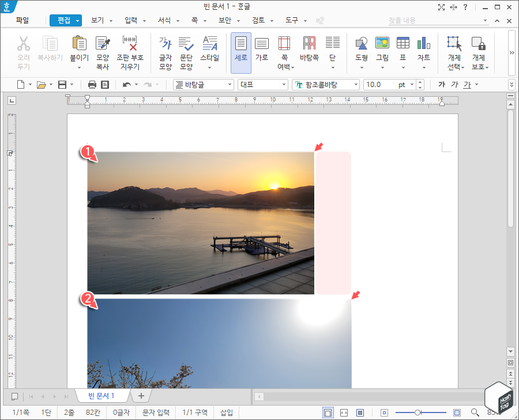Toggle page view mode in status bar

pyautogui.click(x=328, y=413)
